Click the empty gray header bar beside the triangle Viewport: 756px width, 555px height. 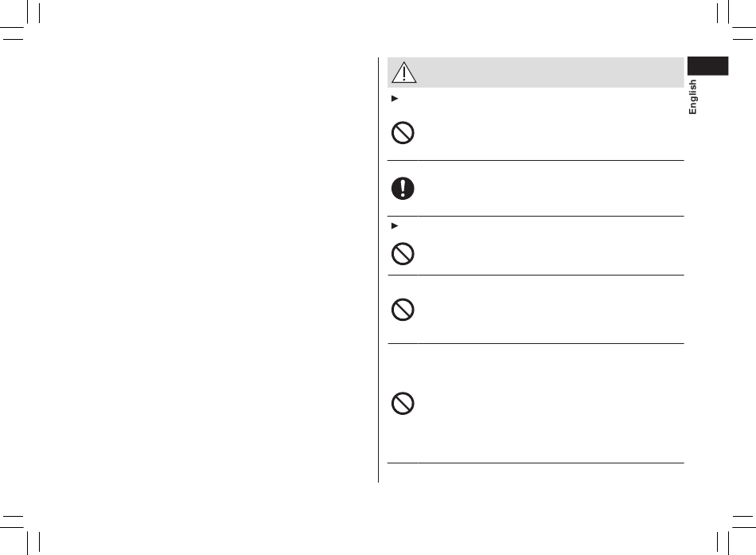click(x=550, y=72)
